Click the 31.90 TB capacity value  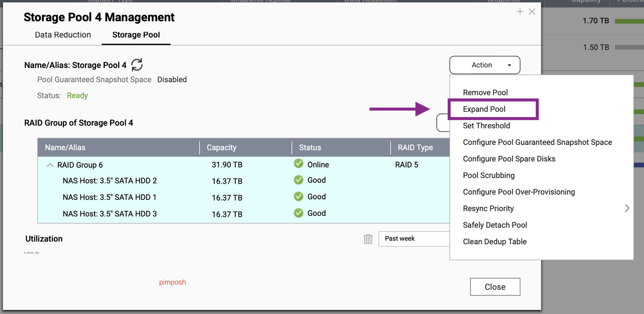tap(227, 165)
